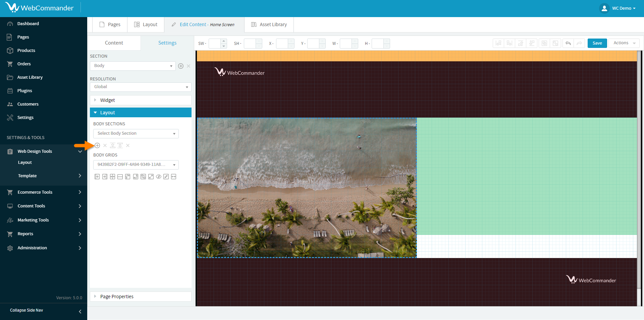Screen dimensions: 644x320
Task: Click the expand grid diagonal arrows icon
Action: pyautogui.click(x=151, y=177)
